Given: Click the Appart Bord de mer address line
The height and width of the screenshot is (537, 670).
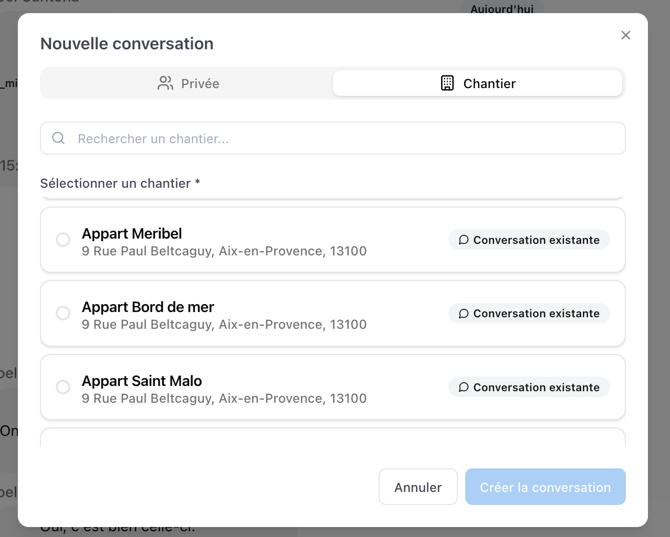Looking at the screenshot, I should pyautogui.click(x=224, y=325).
